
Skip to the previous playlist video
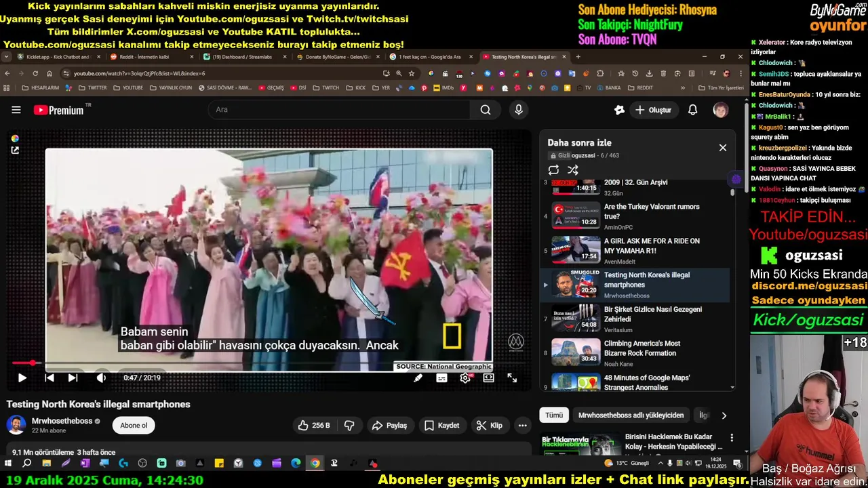50,378
